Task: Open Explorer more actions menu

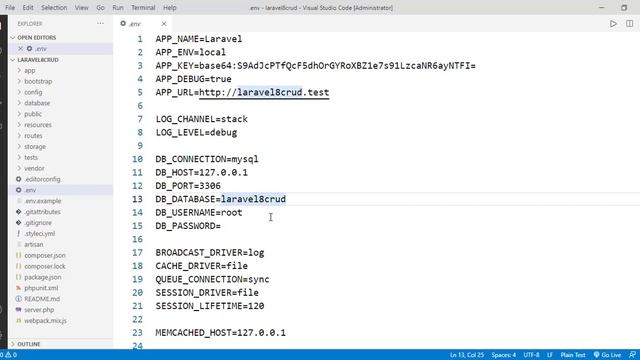Action: [x=100, y=24]
